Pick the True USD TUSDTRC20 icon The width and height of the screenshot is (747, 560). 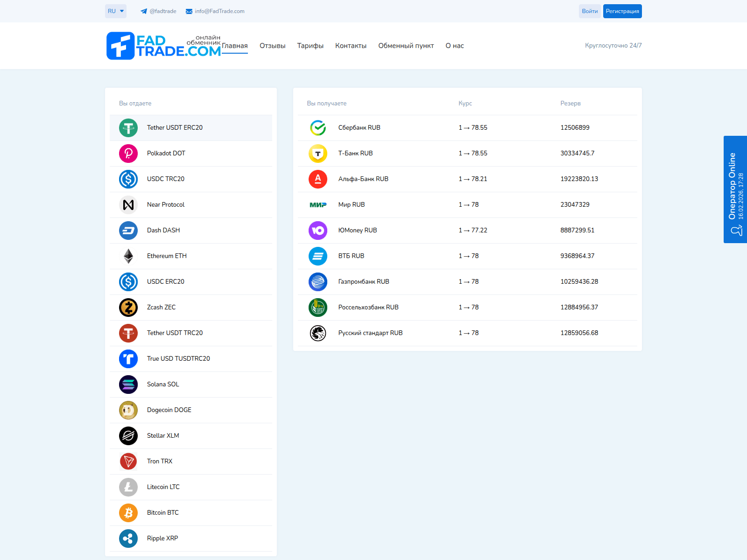click(x=128, y=359)
